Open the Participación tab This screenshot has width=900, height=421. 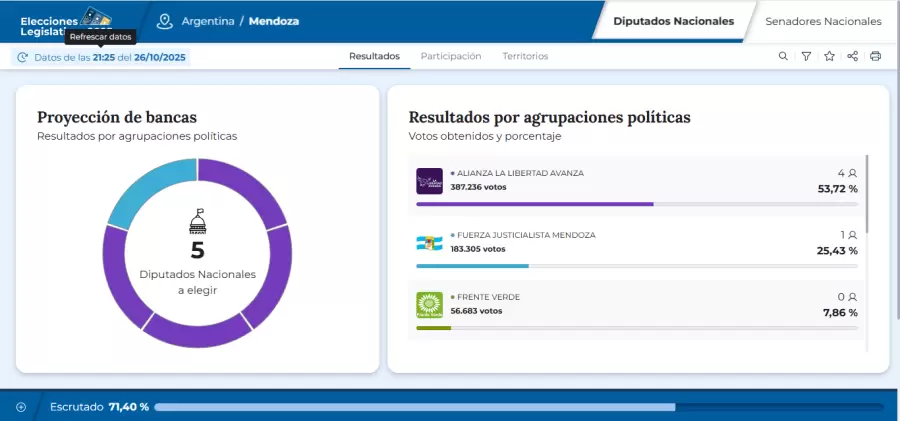pos(450,56)
